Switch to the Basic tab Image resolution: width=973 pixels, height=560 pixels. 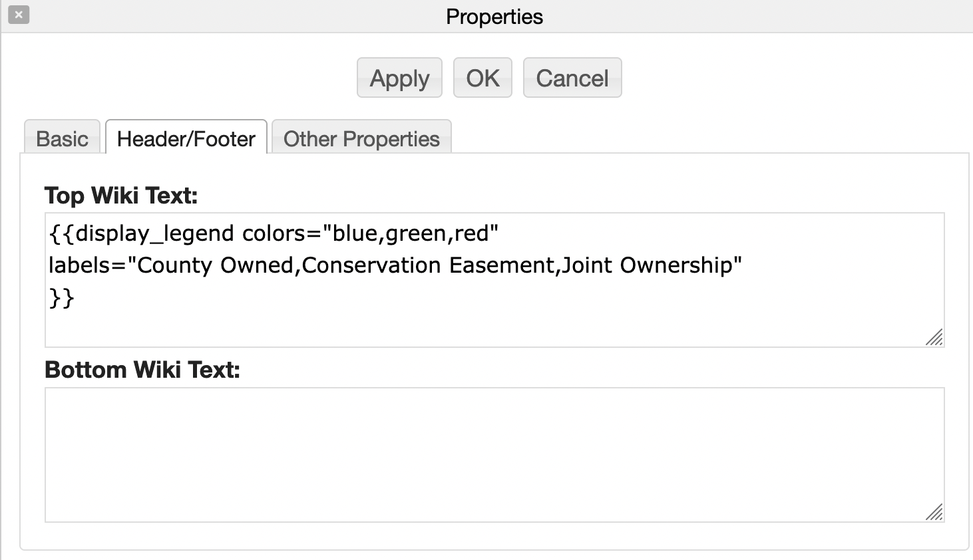point(62,138)
